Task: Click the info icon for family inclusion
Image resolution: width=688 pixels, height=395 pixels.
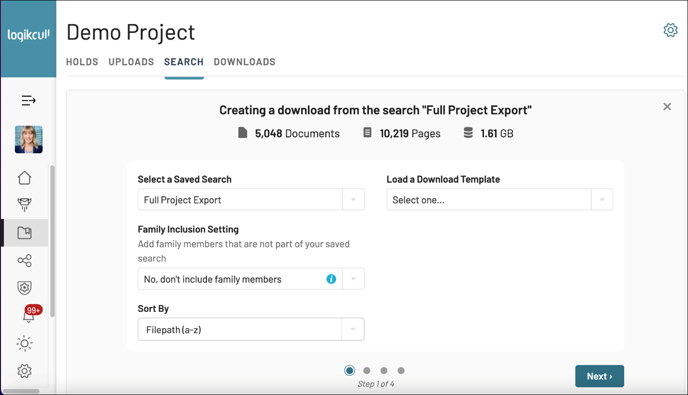Action: [x=331, y=279]
